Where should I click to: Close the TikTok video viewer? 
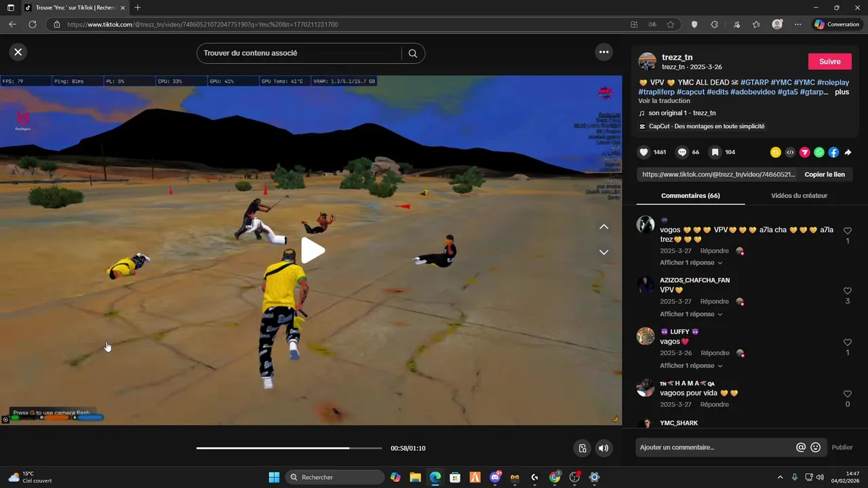(x=18, y=52)
